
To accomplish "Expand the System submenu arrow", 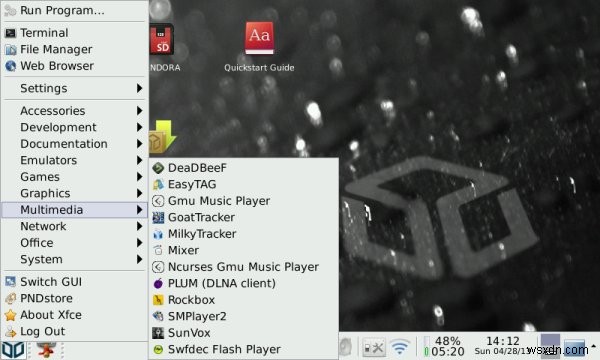I will point(140,259).
